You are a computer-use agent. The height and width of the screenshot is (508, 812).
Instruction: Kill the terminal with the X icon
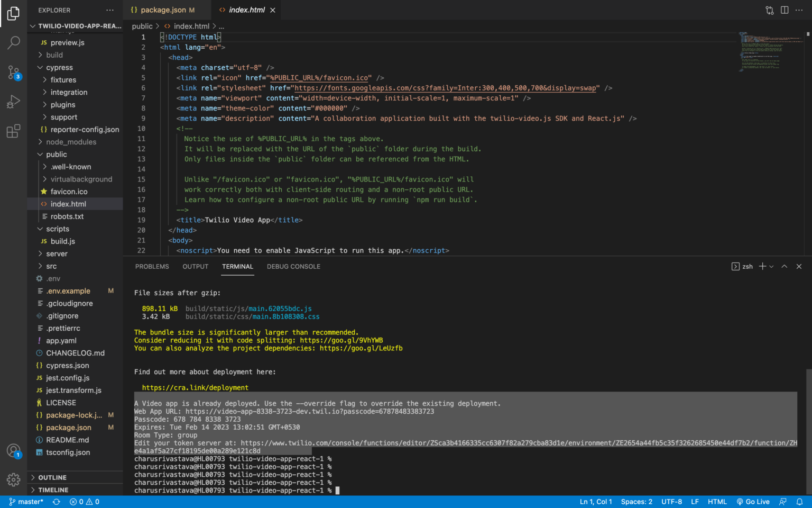click(799, 266)
